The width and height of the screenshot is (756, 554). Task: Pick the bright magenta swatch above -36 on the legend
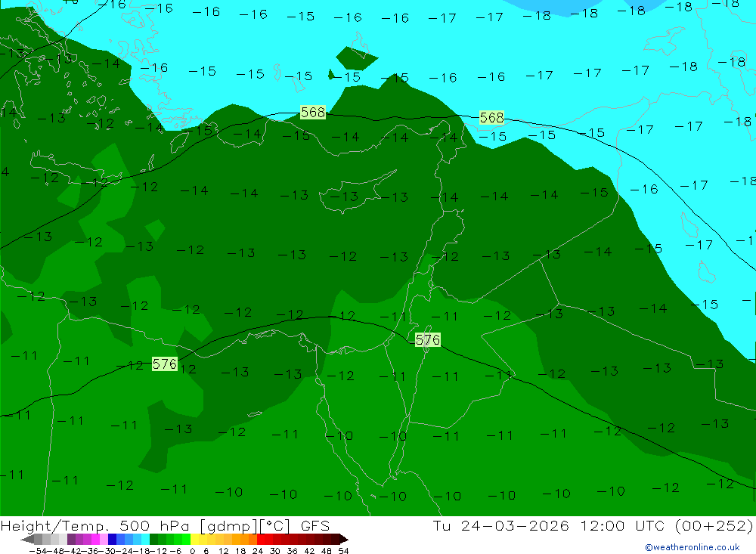tap(95, 539)
